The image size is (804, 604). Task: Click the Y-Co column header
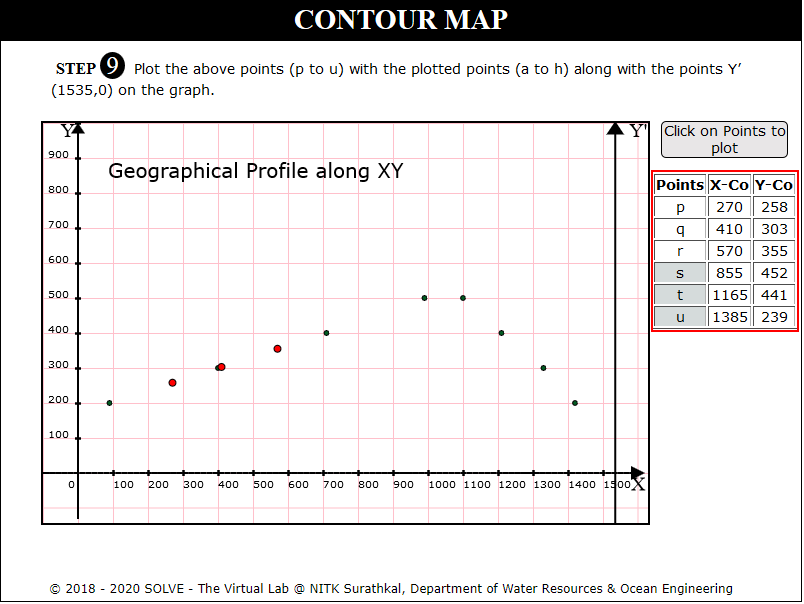774,185
